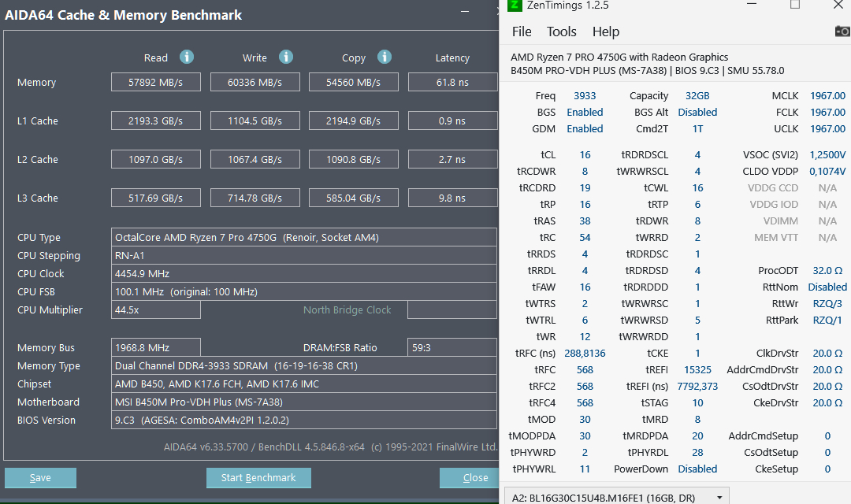Click the AMD Ryzen 7 PRO 4750G header text

(619, 57)
